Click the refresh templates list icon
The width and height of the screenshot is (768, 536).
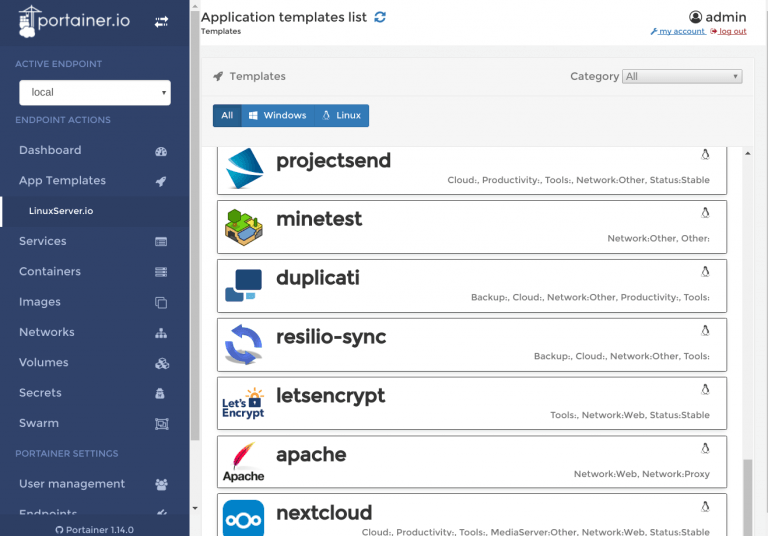pyautogui.click(x=380, y=17)
